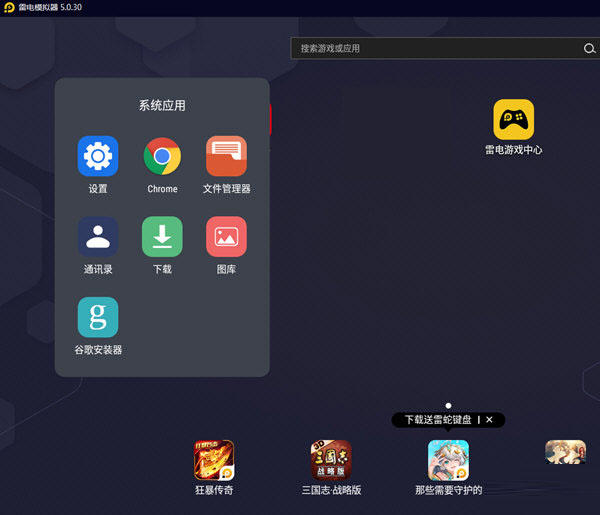600x515 pixels.
Task: Open 文件管理器 file manager
Action: 226,157
